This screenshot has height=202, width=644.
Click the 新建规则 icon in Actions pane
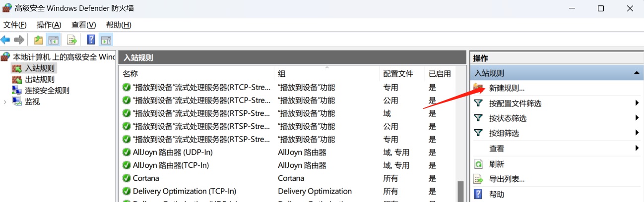click(x=478, y=88)
